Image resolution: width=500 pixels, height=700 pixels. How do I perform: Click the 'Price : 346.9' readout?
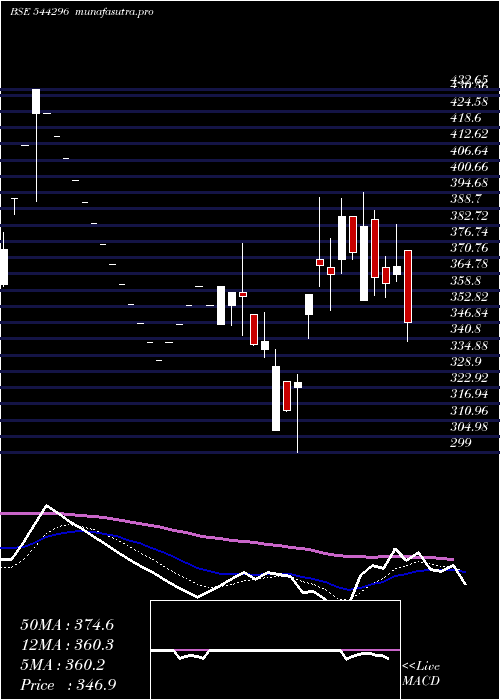[68, 685]
